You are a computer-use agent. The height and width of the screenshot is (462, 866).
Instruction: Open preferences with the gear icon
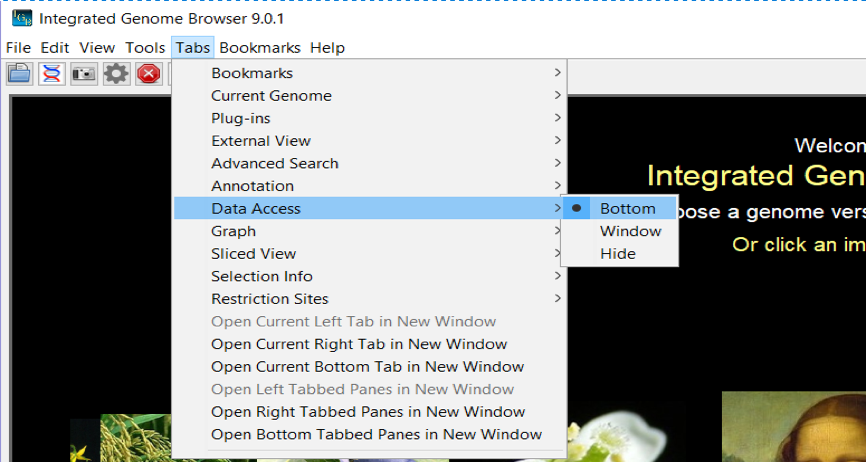116,73
